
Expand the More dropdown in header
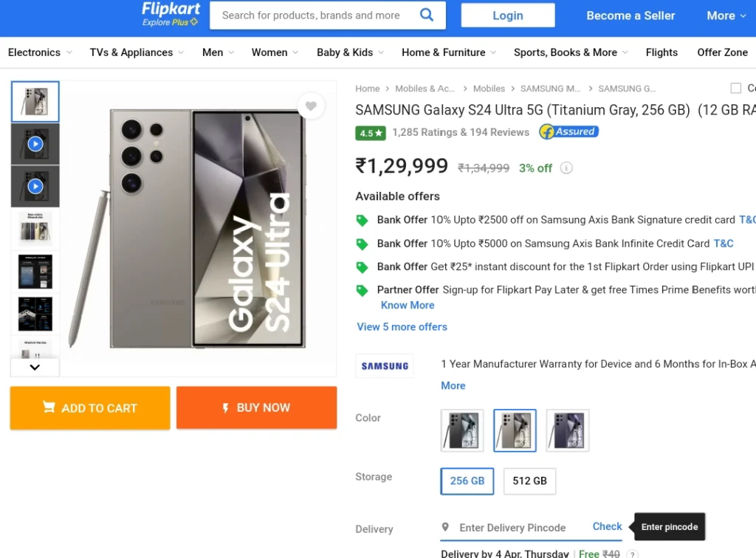click(x=726, y=15)
